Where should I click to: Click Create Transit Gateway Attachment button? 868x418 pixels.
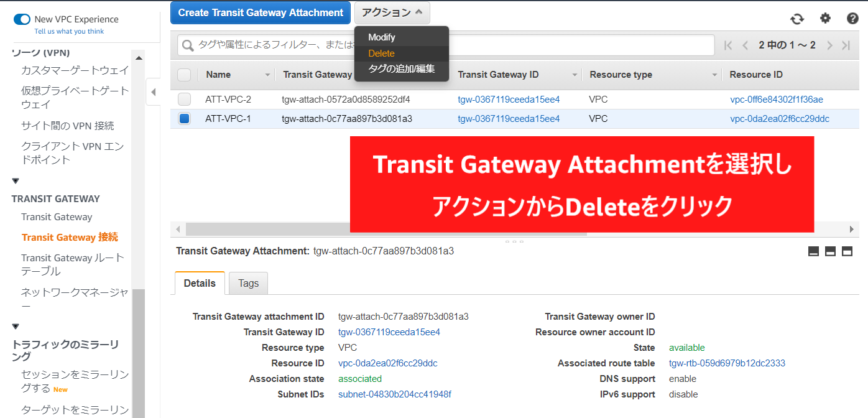[261, 12]
